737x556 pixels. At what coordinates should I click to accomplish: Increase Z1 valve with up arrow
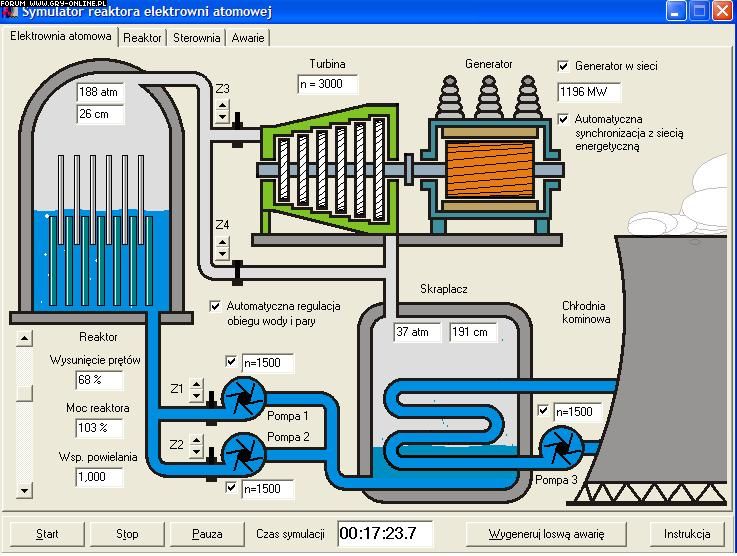tap(196, 384)
